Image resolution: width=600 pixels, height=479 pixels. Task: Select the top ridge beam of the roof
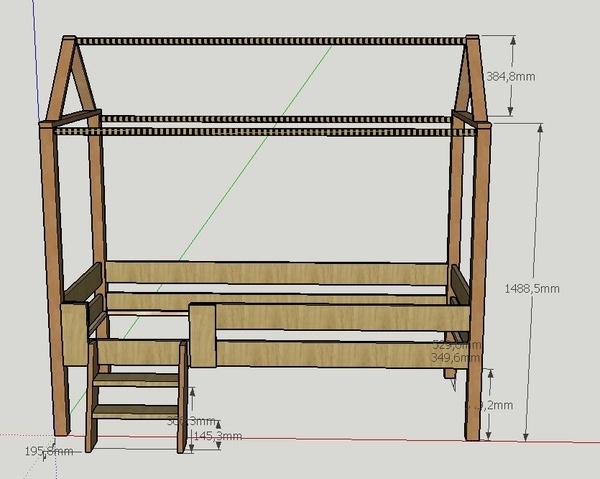270,42
